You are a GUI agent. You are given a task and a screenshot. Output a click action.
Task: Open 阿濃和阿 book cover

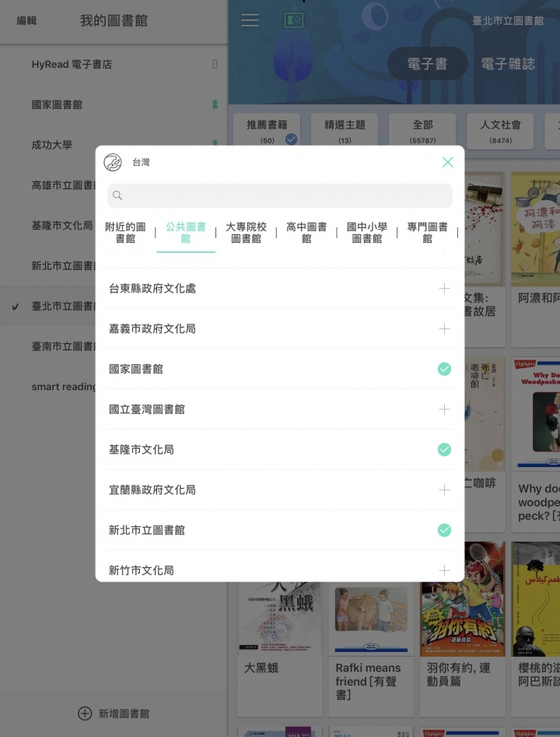[536, 229]
